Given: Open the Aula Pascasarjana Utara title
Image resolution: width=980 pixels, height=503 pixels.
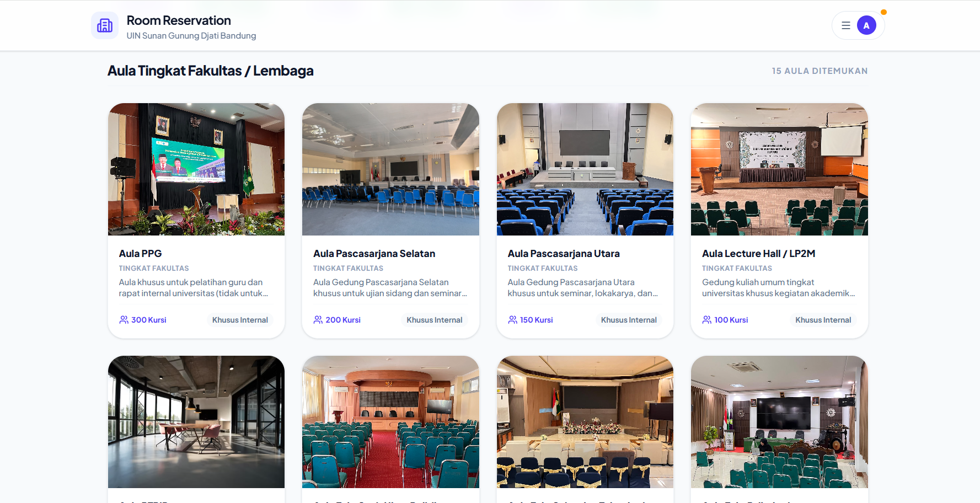Looking at the screenshot, I should 564,254.
